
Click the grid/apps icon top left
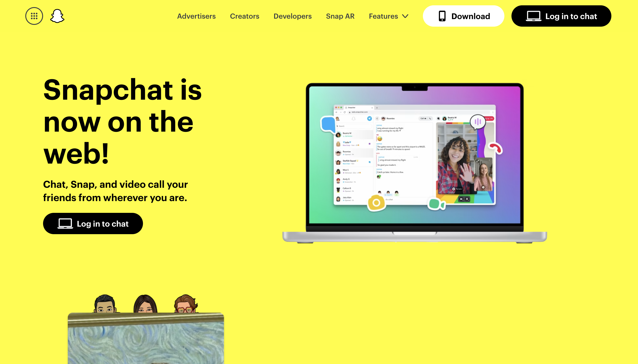coord(34,16)
